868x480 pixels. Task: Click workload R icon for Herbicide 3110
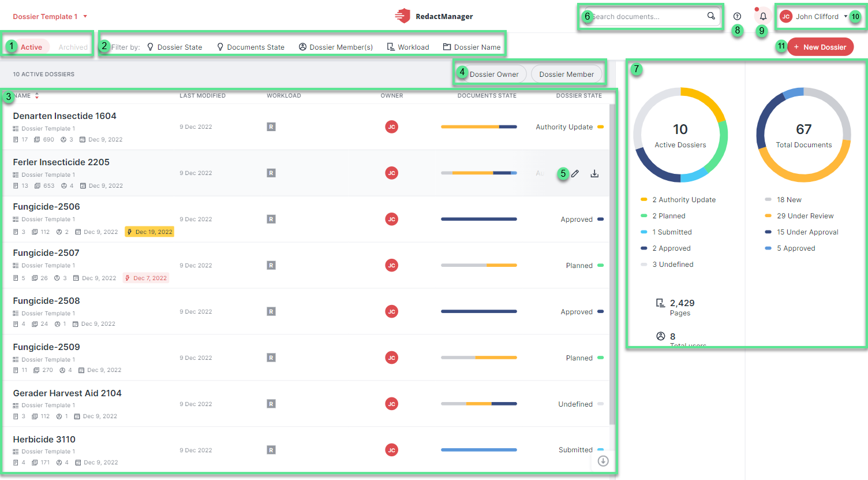tap(271, 450)
